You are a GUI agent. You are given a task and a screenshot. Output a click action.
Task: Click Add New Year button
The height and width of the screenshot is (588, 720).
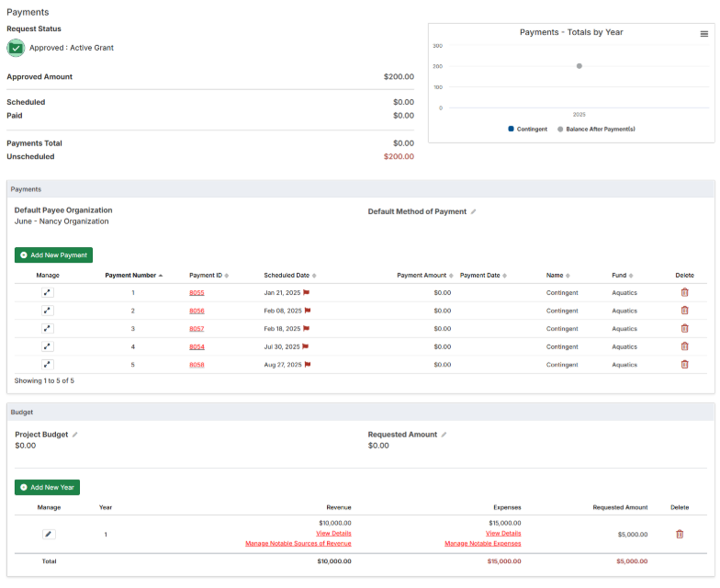(47, 487)
